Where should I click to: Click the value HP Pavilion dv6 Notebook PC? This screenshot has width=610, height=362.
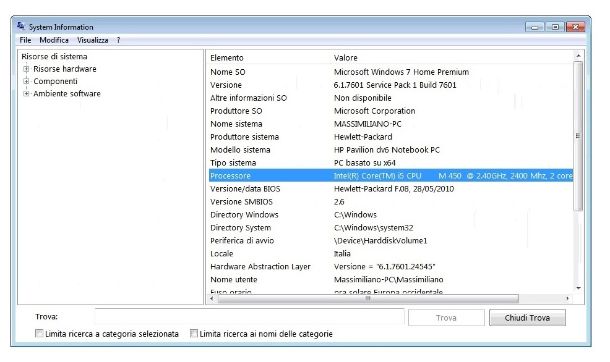(x=387, y=150)
